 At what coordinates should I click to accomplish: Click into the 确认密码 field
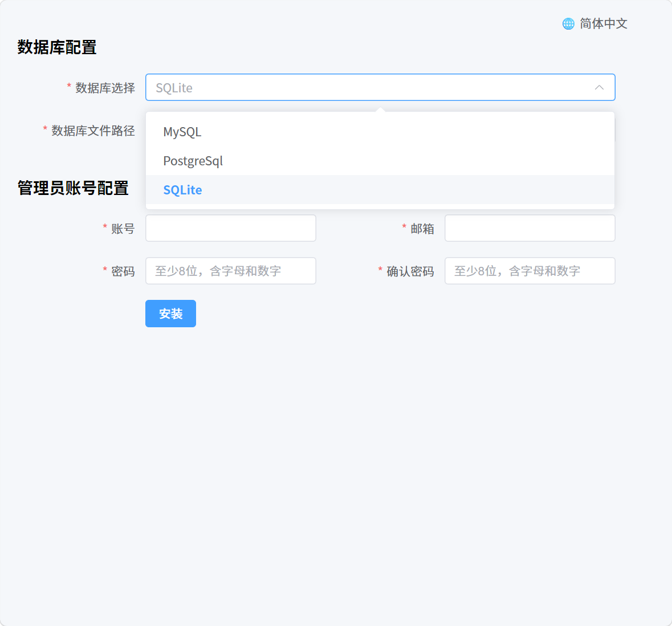tap(530, 271)
